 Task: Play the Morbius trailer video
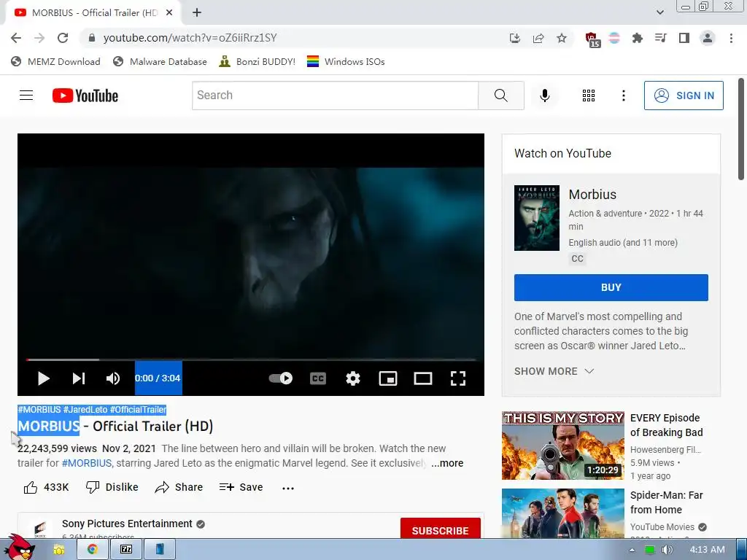[x=43, y=378]
